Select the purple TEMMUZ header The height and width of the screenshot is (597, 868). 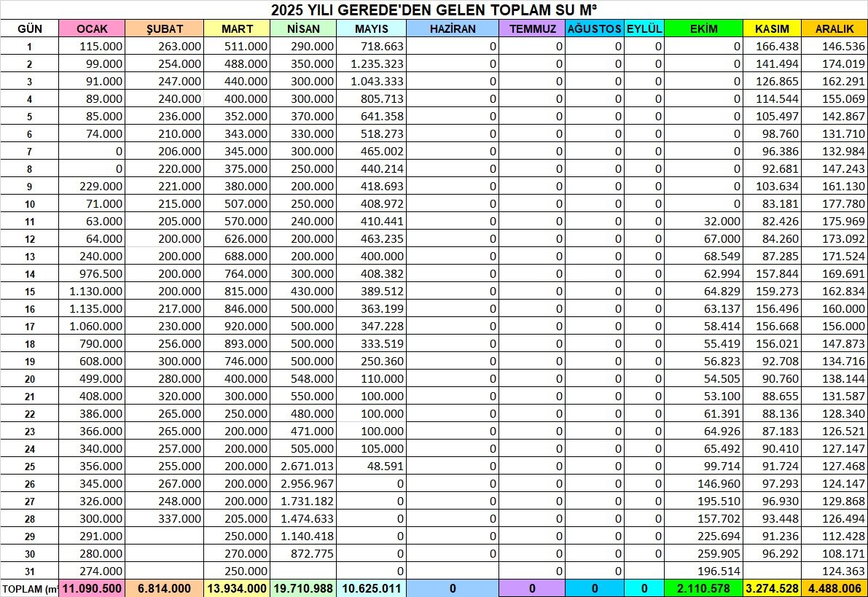click(x=532, y=29)
